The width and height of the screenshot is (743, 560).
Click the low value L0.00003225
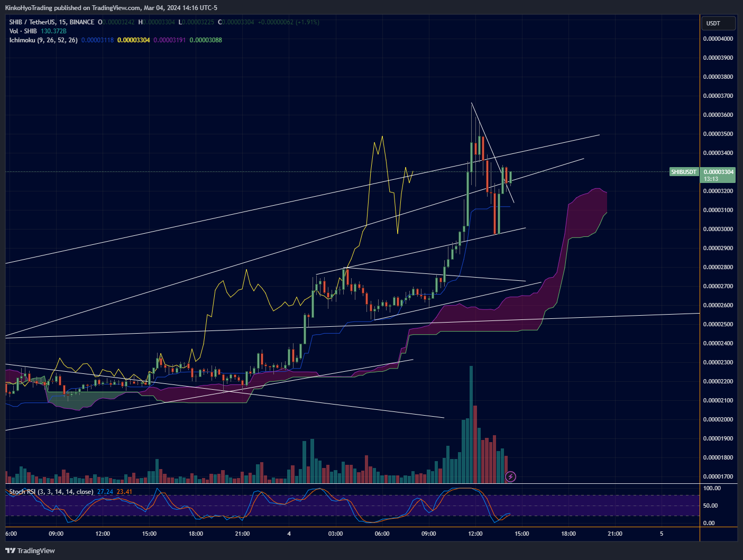coord(196,22)
